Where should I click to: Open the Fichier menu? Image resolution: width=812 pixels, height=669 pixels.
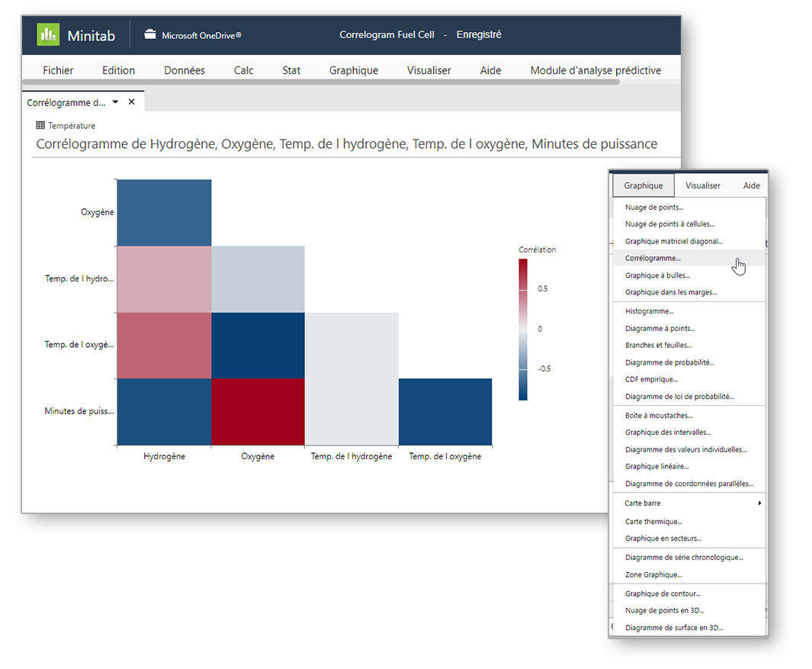pos(58,70)
